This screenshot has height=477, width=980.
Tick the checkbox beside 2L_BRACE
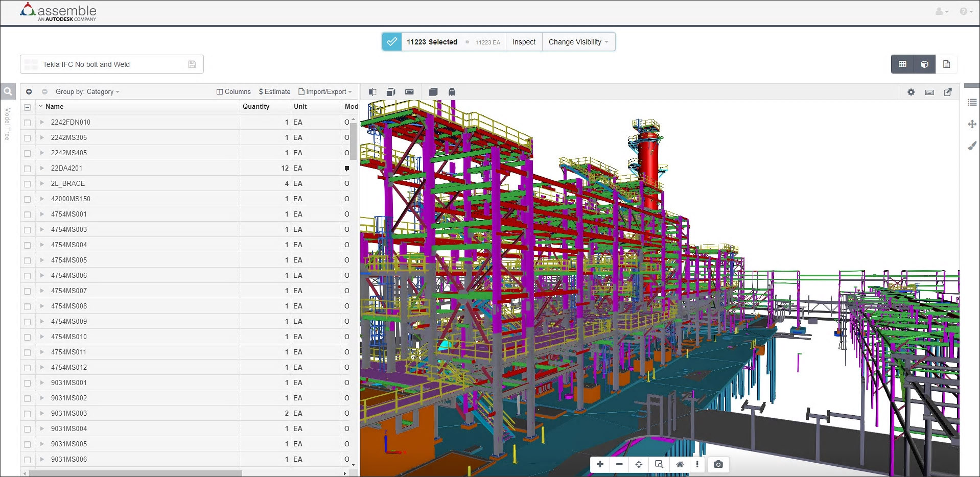point(28,184)
